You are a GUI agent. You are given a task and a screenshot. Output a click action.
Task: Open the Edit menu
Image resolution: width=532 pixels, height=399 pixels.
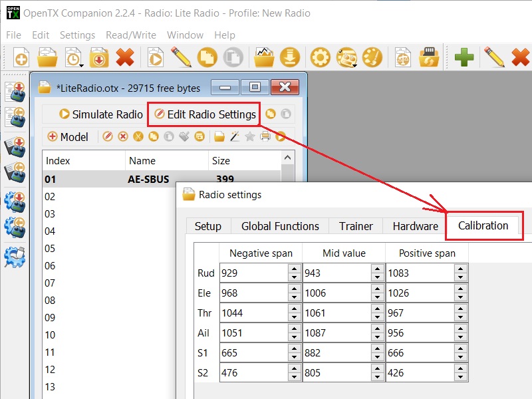coord(41,35)
